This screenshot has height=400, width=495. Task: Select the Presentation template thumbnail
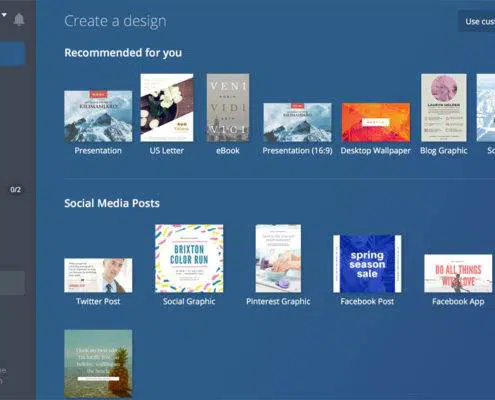click(98, 116)
